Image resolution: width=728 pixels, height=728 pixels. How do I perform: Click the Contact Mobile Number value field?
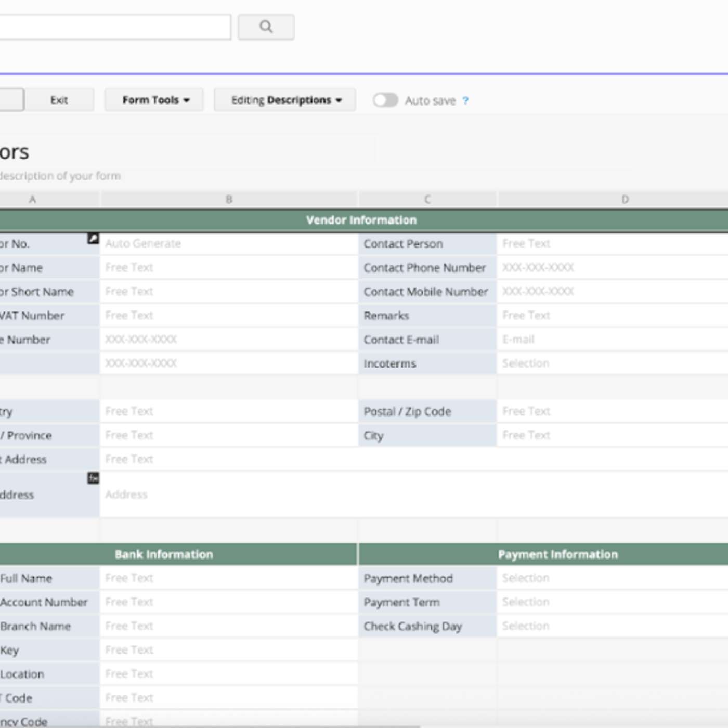613,291
